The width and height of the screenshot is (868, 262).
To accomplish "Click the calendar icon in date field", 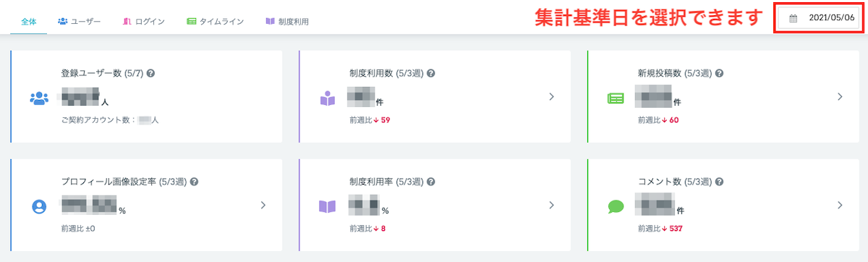I will [x=793, y=18].
